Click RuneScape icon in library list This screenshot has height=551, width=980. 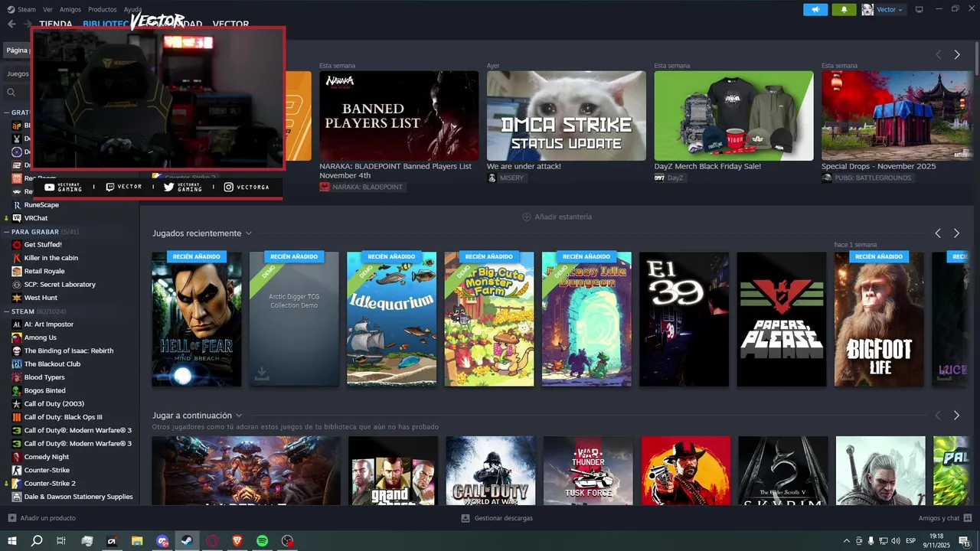click(17, 204)
